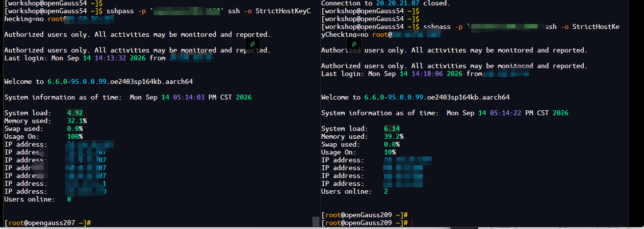644x229 pixels.
Task: Click the Usage On value 100%
Action: (75, 136)
